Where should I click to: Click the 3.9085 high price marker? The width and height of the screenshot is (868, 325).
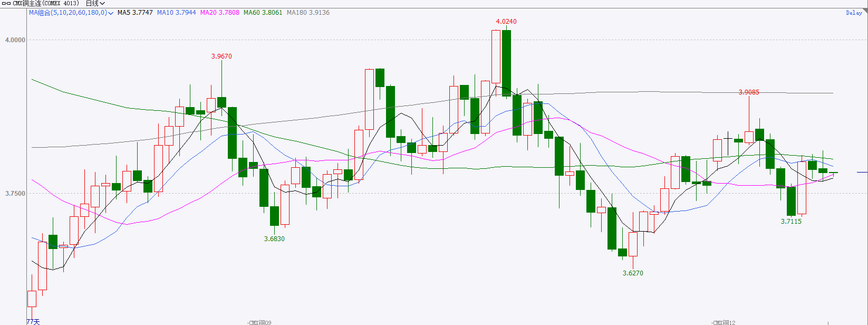749,92
